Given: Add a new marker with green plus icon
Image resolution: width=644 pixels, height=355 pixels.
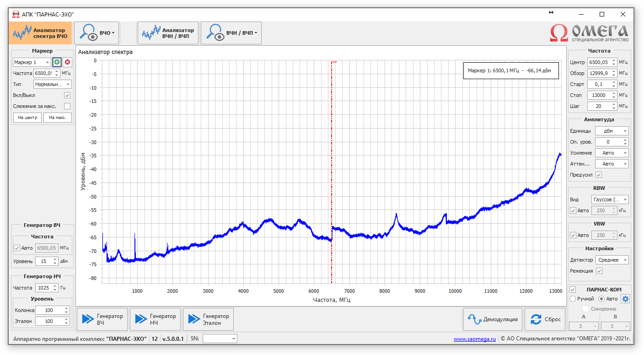Looking at the screenshot, I should point(57,62).
